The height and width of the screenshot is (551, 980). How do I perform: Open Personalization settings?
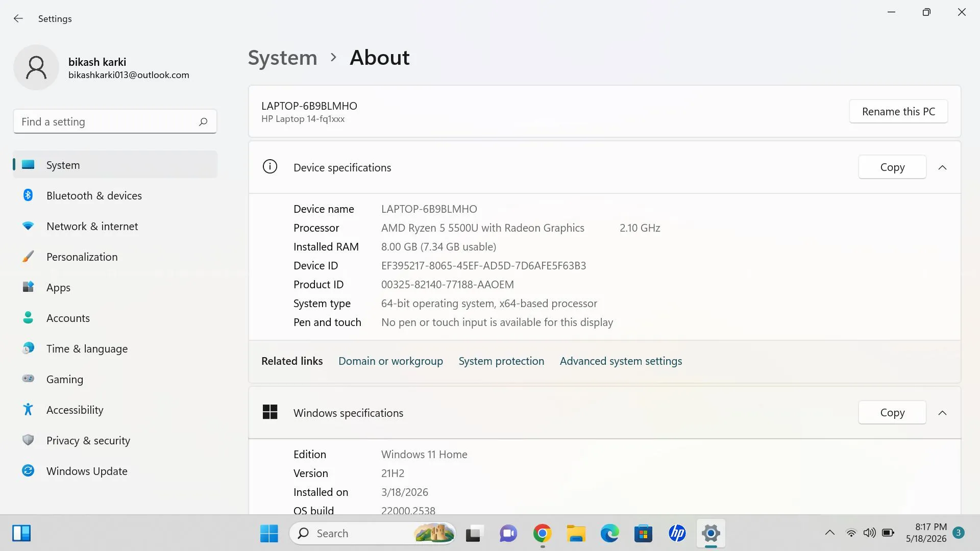(x=115, y=257)
